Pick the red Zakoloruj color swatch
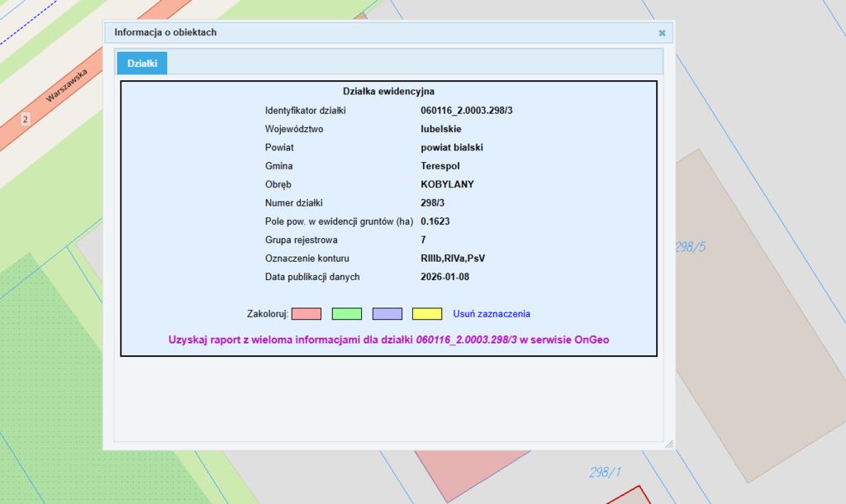 coord(306,314)
